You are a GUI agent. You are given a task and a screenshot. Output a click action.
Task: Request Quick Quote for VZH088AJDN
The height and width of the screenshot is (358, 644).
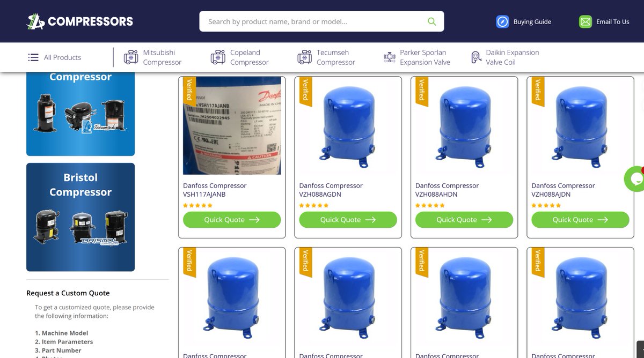pyautogui.click(x=580, y=220)
